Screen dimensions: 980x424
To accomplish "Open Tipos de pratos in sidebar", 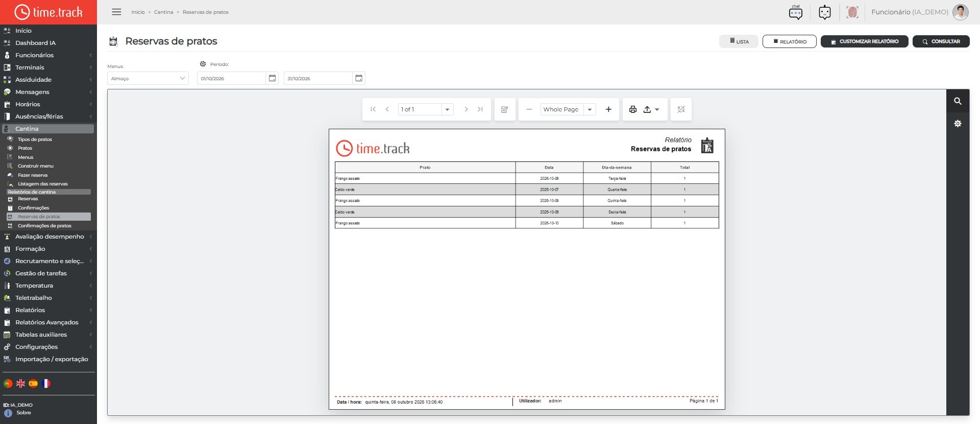I will (35, 139).
